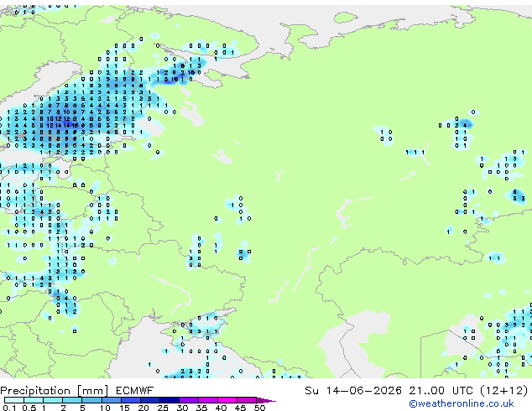Screen dimensions: 532x411
Task: Click the 'Su 14-06-2026' date text
Action: [x=353, y=391]
